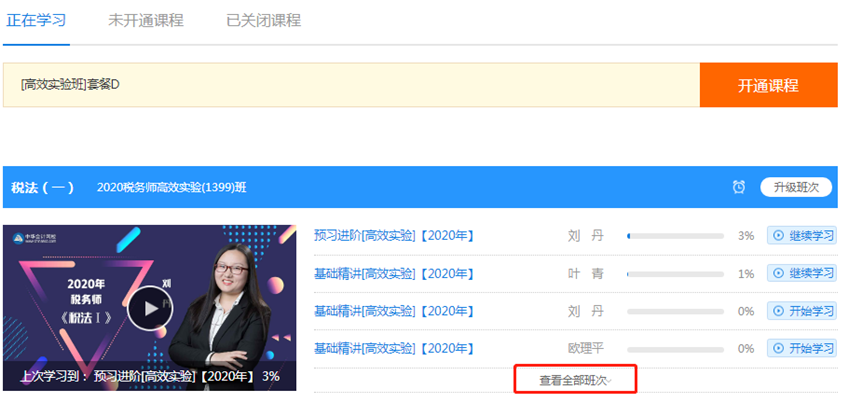The width and height of the screenshot is (848, 403).
Task: Click 继续学习 button for the 1% course
Action: pos(801,274)
